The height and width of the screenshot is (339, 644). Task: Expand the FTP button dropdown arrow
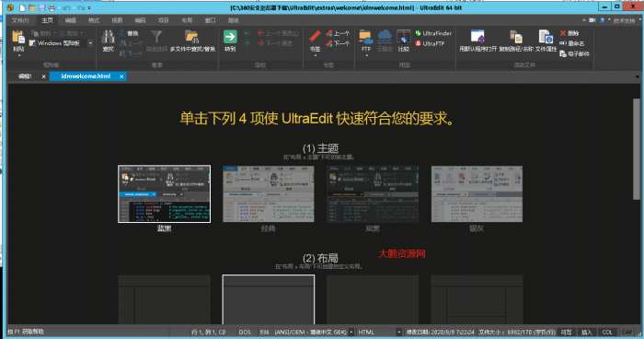click(366, 55)
